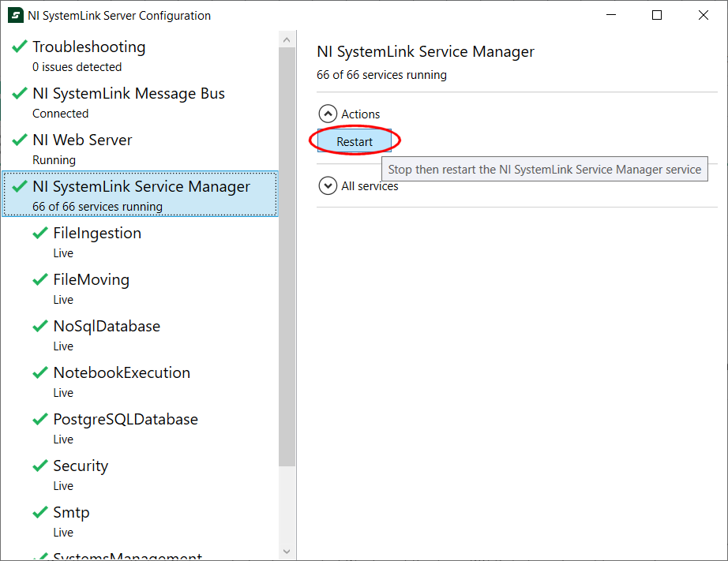Click the 'Live' status under FileIngestion
Image resolution: width=728 pixels, height=561 pixels.
pos(63,253)
